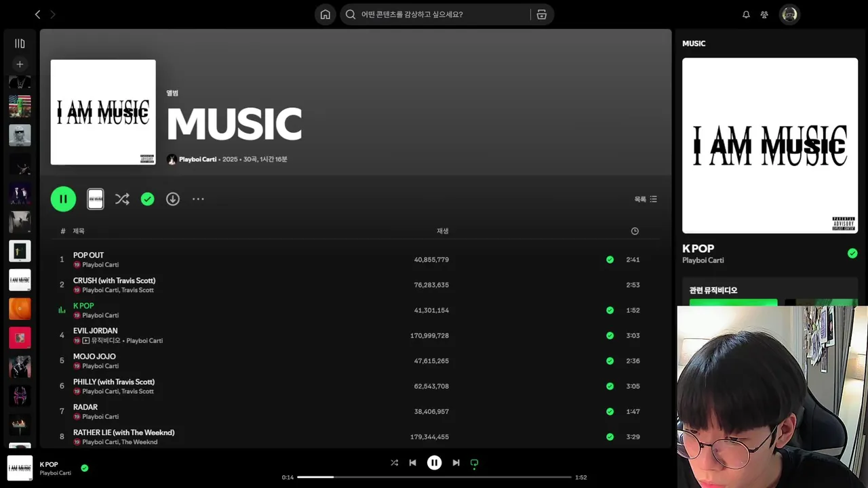The height and width of the screenshot is (488, 868).
Task: Open more options for album
Action: point(198,199)
